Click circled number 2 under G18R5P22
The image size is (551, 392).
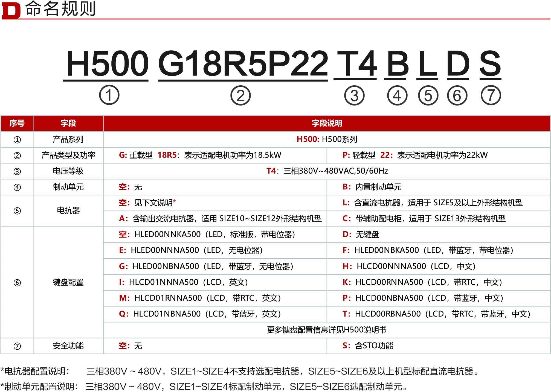coord(240,95)
